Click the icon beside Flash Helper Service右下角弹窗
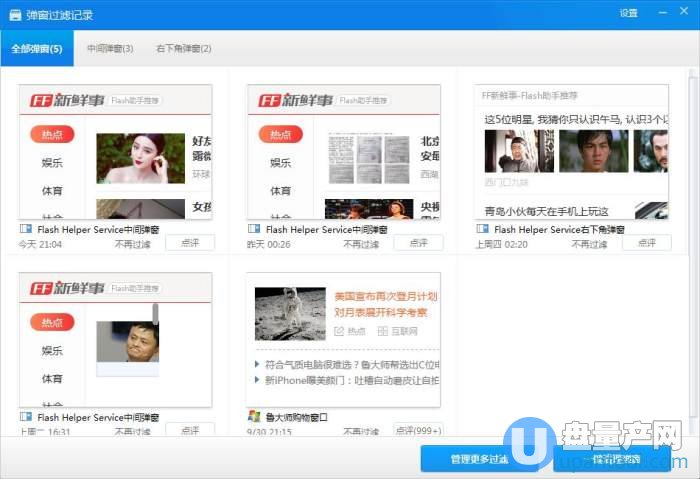 point(483,229)
